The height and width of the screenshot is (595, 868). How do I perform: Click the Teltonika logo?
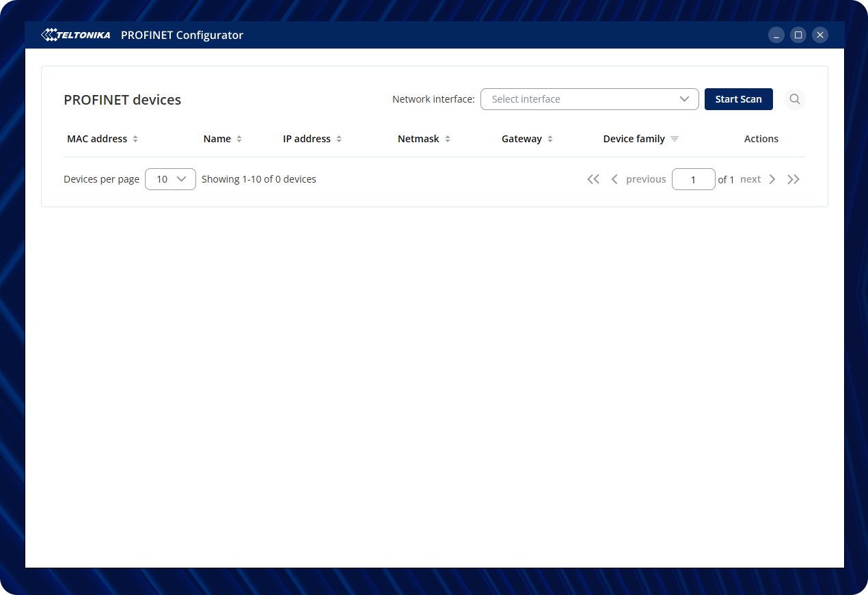[76, 35]
